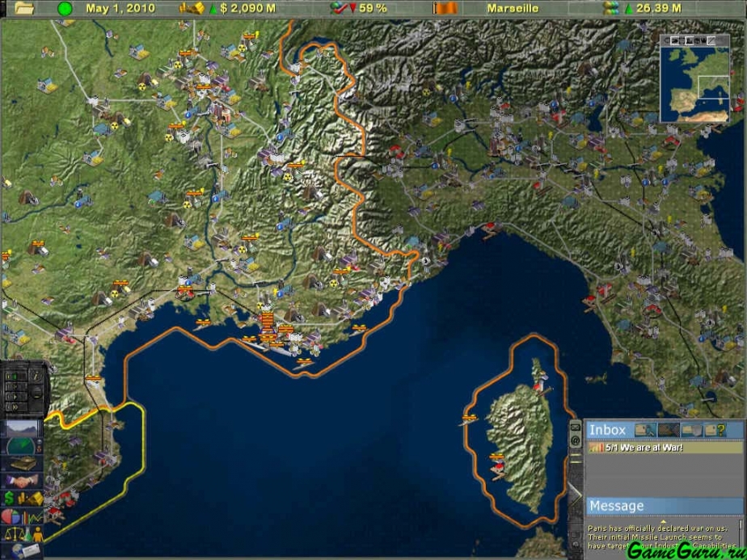This screenshot has height=560, width=747.
Task: Toggle the minimap diagonal line filter
Action: click(x=711, y=40)
